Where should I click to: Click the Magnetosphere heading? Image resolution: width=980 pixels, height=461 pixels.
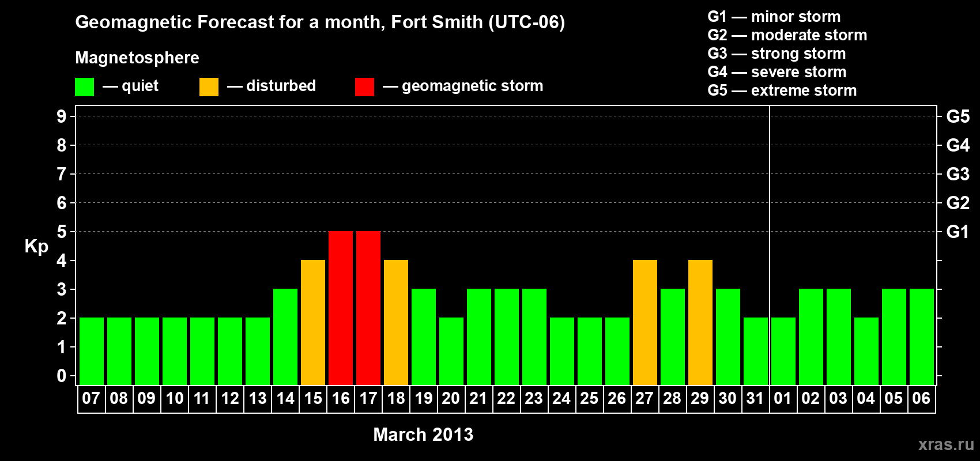pyautogui.click(x=137, y=58)
